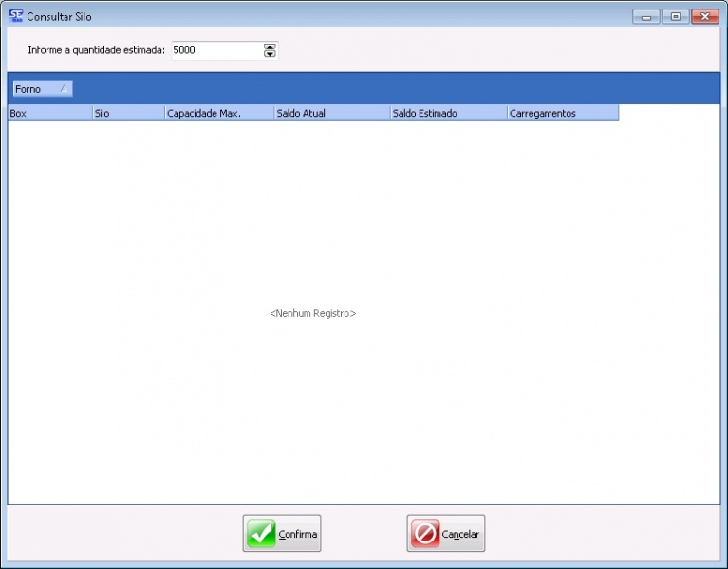Sort by the Silo column header
This screenshot has height=569, width=728.
127,113
